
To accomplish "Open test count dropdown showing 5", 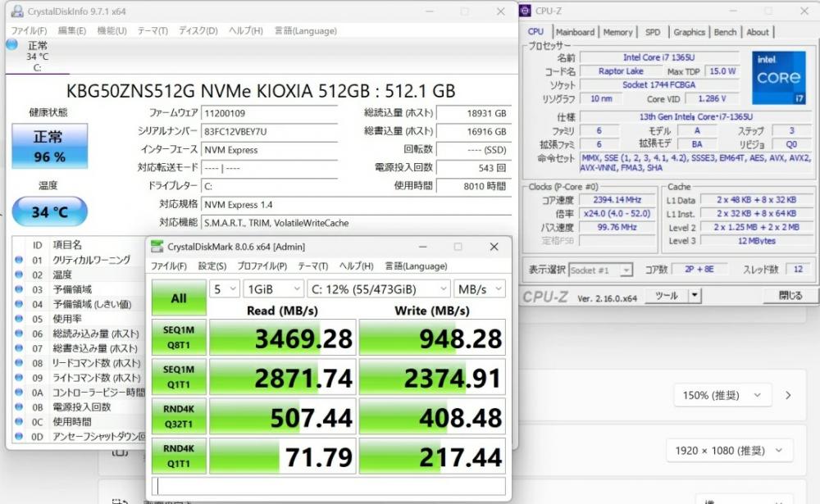I will point(225,289).
